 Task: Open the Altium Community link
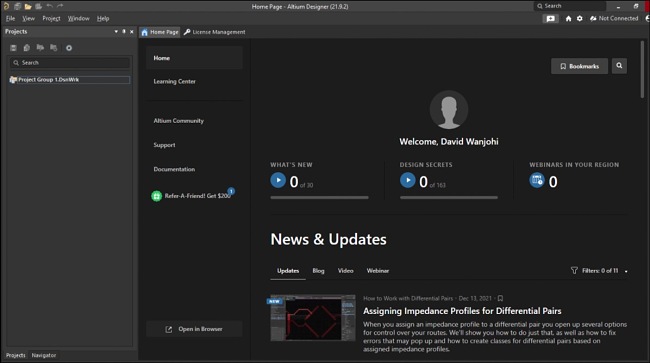pos(179,121)
